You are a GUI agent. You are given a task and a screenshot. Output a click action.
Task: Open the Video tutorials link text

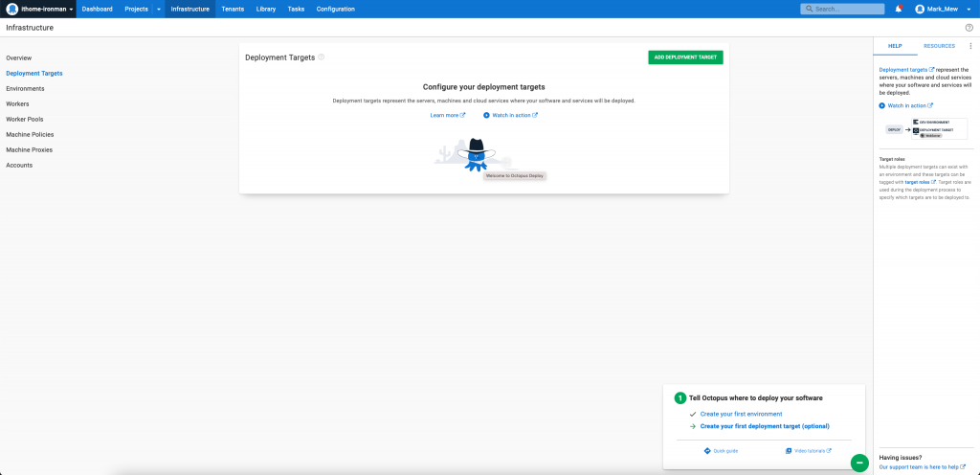coord(813,451)
